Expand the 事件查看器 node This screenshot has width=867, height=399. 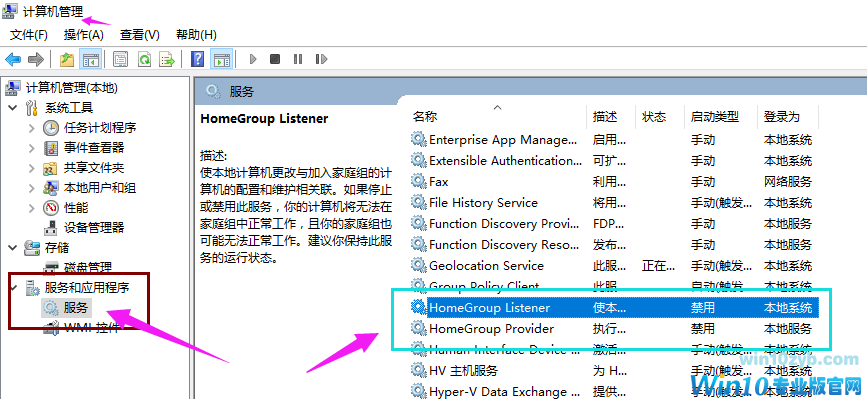(x=32, y=148)
